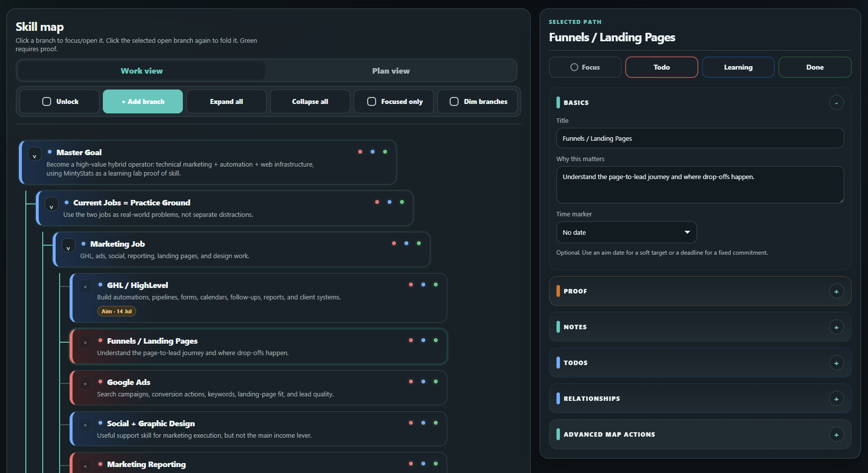Click green dot on Social + Graphic Design

pos(436,423)
